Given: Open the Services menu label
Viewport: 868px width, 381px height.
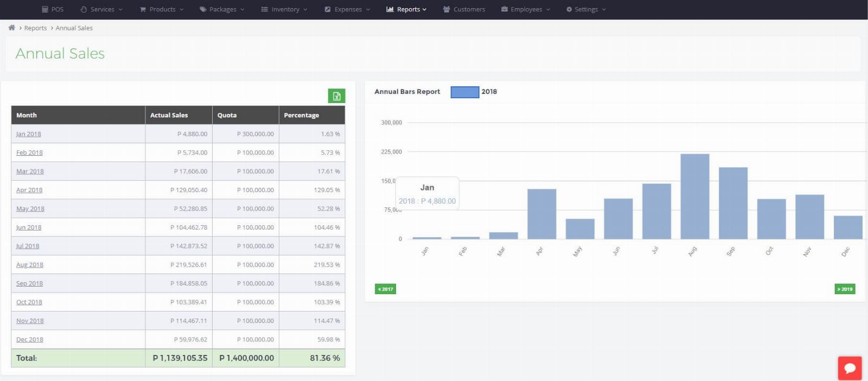Looking at the screenshot, I should pos(103,9).
